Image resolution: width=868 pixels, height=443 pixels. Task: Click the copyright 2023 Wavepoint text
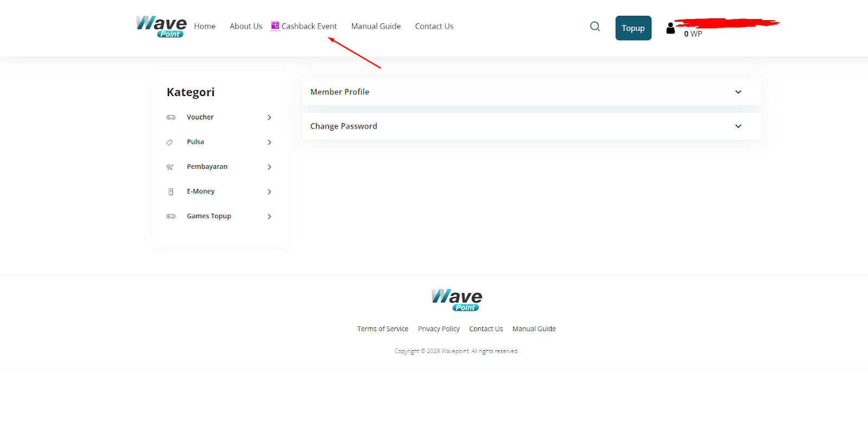pyautogui.click(x=456, y=351)
